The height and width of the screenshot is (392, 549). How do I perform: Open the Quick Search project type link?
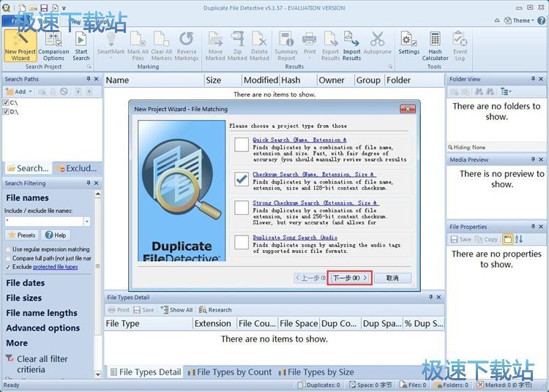(x=299, y=140)
